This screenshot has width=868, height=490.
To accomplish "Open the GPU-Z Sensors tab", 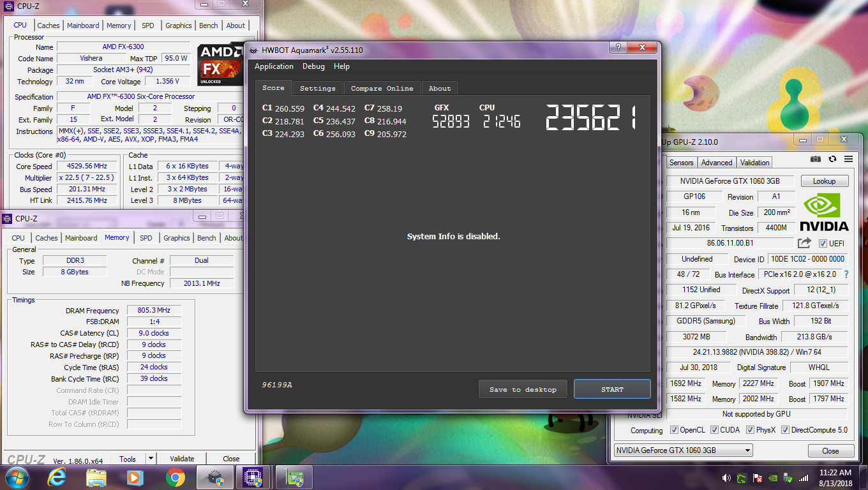I will tap(681, 163).
